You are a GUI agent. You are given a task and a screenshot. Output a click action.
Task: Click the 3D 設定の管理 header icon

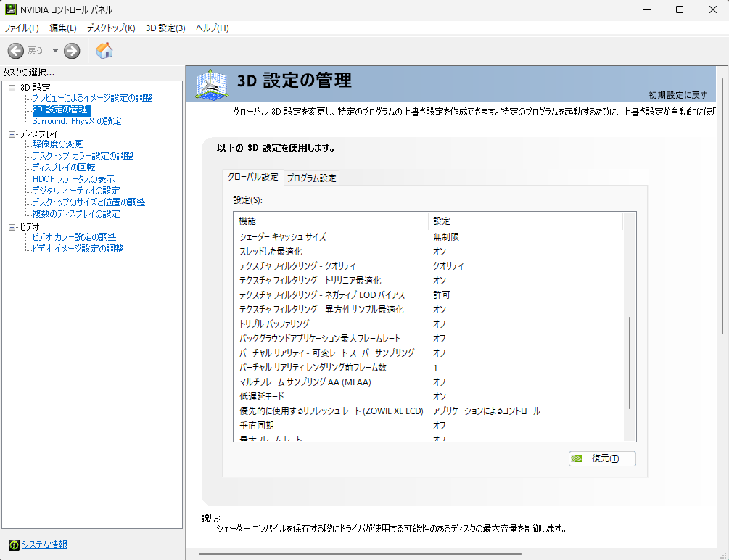[x=213, y=84]
